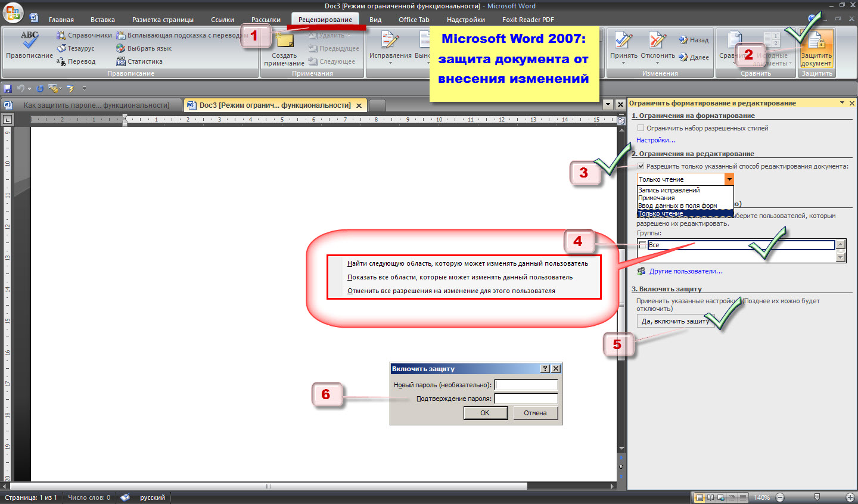This screenshot has height=504, width=858.
Task: Click Принять accept change icon
Action: [x=624, y=41]
